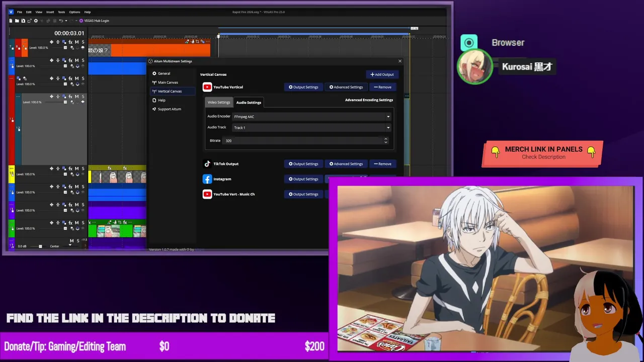Open the VEGAS Hub Login
Viewport: 644px width, 362px height.
coord(94,21)
